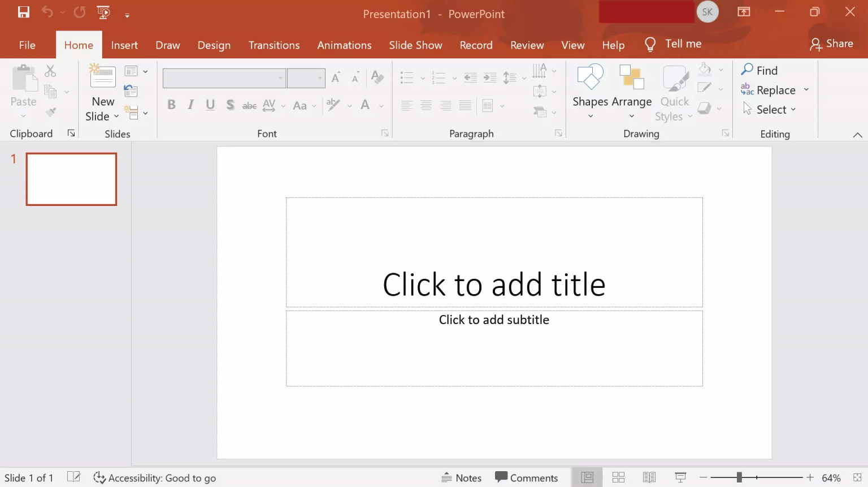Click the Center alignment icon

pyautogui.click(x=426, y=105)
